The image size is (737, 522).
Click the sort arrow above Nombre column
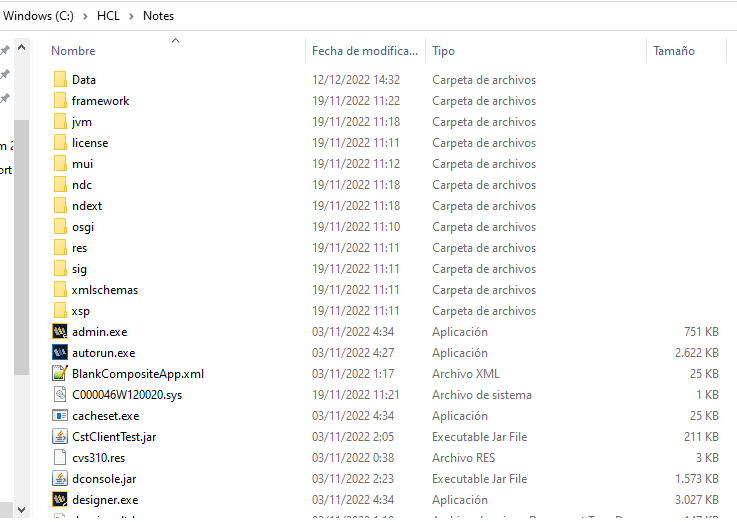tap(175, 40)
